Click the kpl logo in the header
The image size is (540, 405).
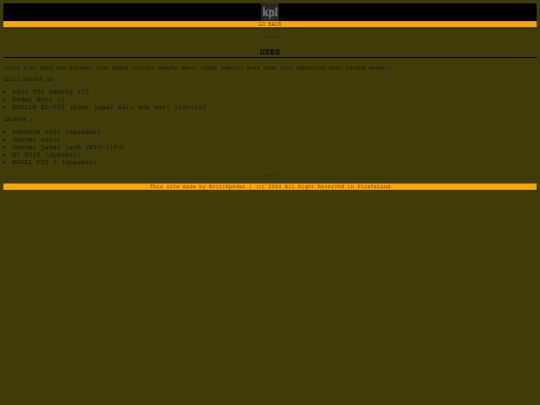pos(270,12)
